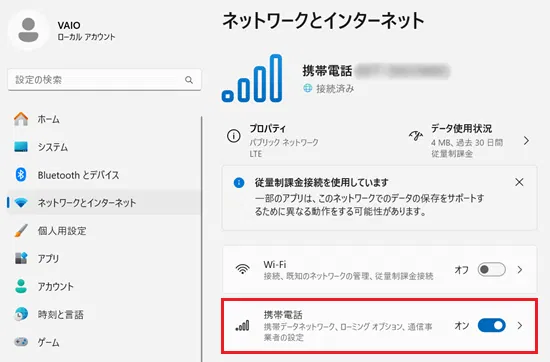Click the sidebar vertical scrollbar
The width and height of the screenshot is (550, 362).
[202, 239]
